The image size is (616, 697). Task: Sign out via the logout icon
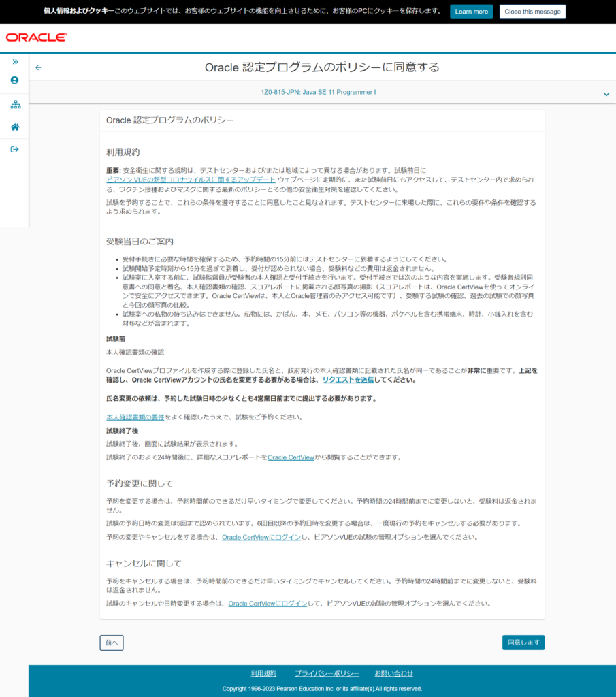point(14,149)
